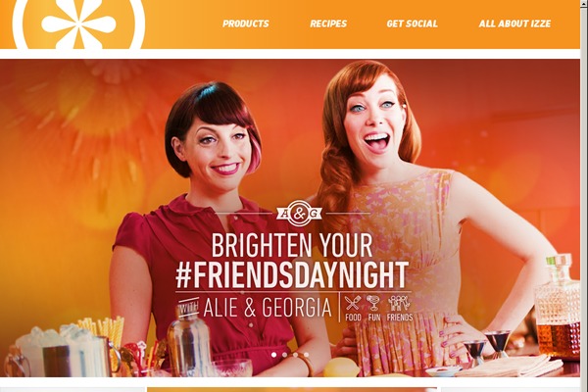
Task: Switch to the third carousel slide dot
Action: coord(296,355)
